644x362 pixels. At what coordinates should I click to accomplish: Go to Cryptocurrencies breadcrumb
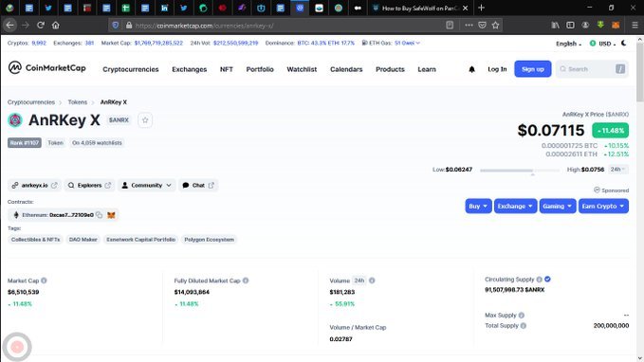click(x=30, y=102)
